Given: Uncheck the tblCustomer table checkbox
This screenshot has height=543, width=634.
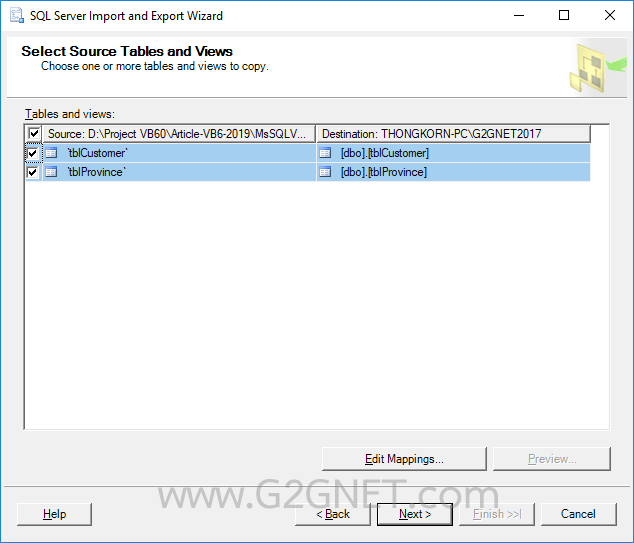Looking at the screenshot, I should 32,153.
